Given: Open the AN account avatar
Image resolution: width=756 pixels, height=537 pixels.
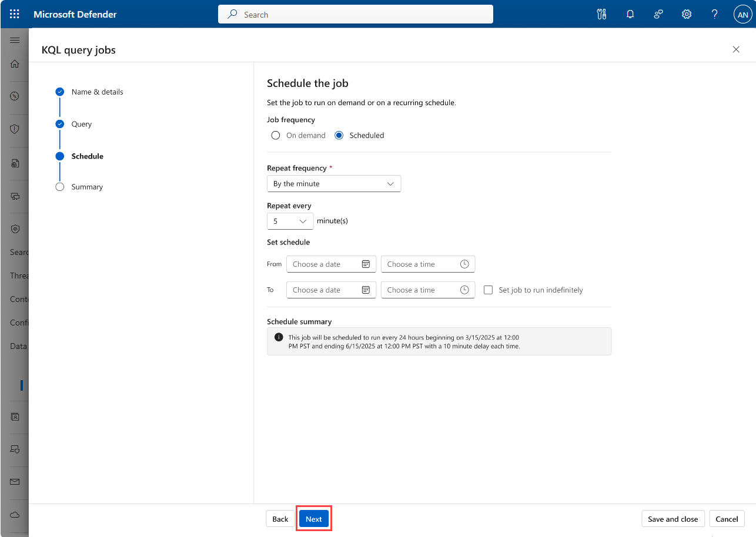Looking at the screenshot, I should 742,15.
